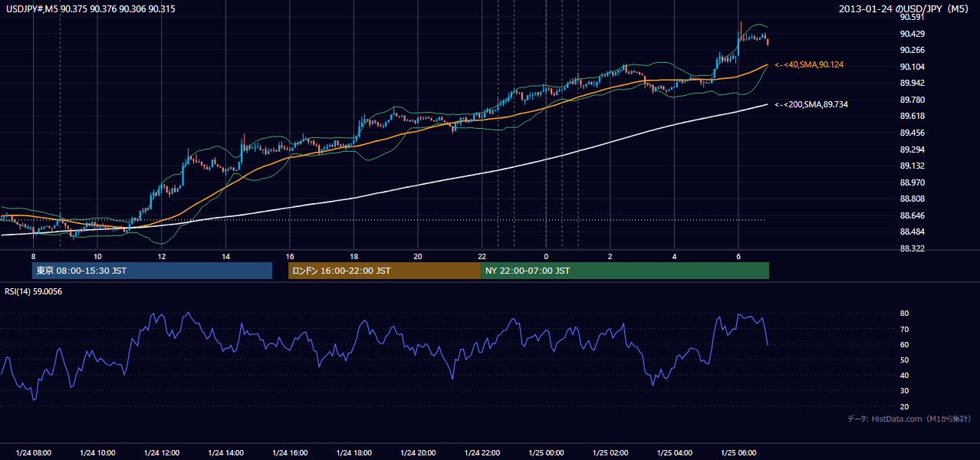The width and height of the screenshot is (980, 460).
Task: Click the hour 16 tick under price chart
Action: point(290,256)
